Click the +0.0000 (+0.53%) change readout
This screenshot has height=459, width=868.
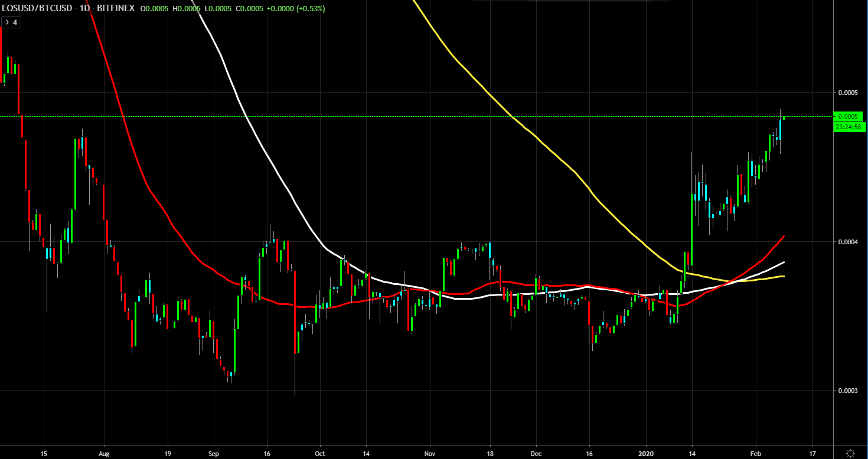296,9
